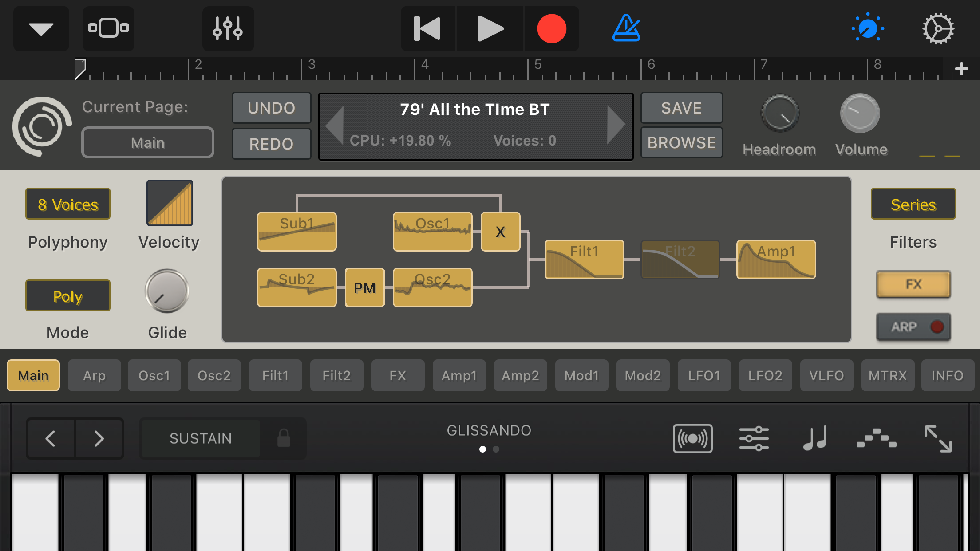Open the song settings gear icon
This screenshot has height=551, width=980.
938,29
